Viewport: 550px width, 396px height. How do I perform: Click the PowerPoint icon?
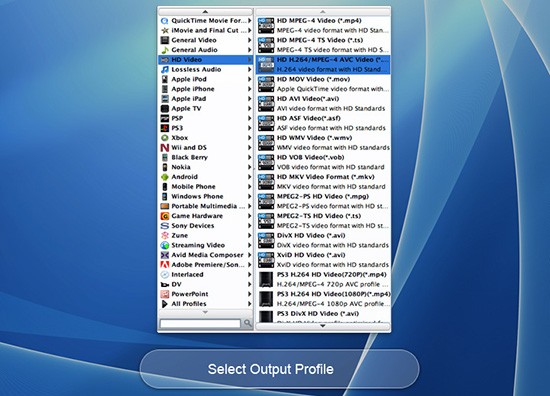point(165,294)
